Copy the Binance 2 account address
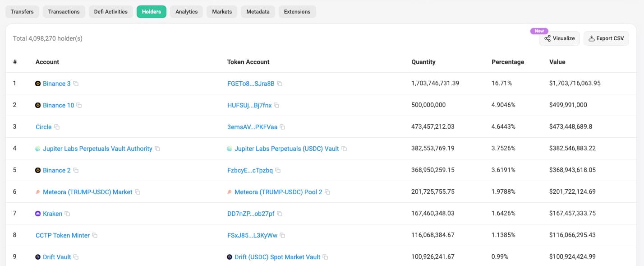644x266 pixels. 76,170
